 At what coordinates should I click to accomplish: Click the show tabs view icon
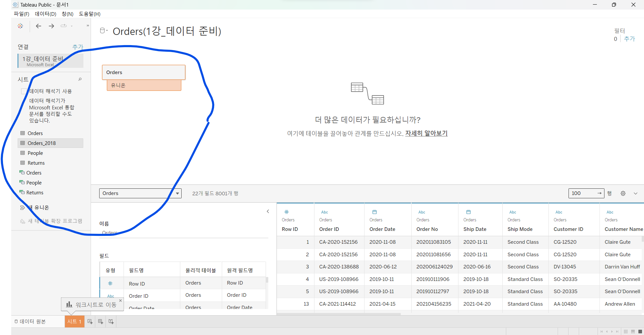pos(640,331)
